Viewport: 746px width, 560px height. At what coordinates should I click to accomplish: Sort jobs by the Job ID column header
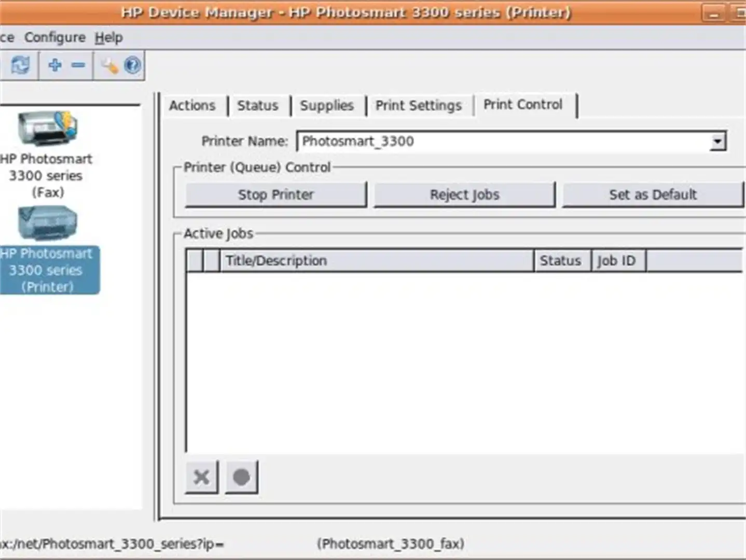(618, 260)
